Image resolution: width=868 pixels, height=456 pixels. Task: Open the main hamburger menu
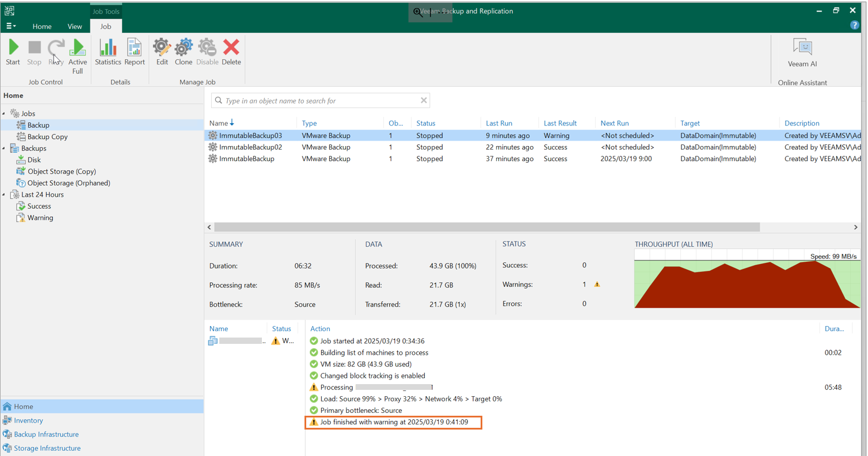click(x=11, y=26)
